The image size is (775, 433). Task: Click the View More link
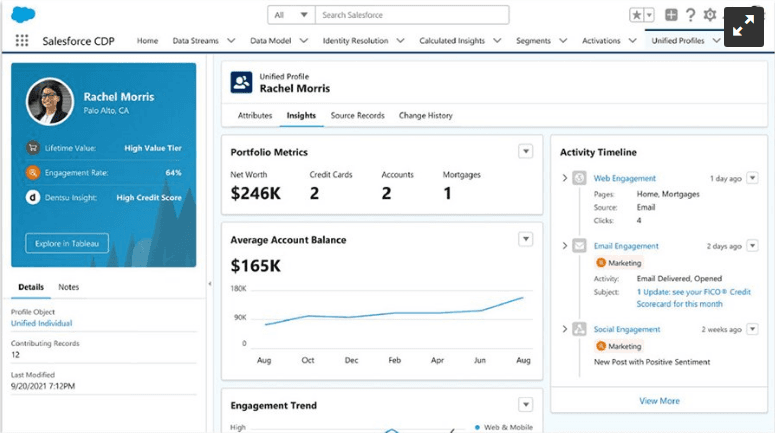659,401
